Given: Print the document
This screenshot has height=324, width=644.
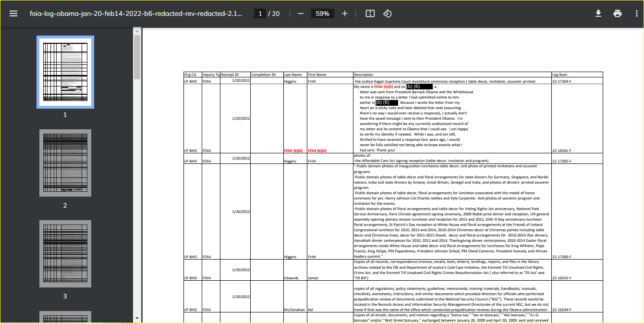Looking at the screenshot, I should point(618,13).
